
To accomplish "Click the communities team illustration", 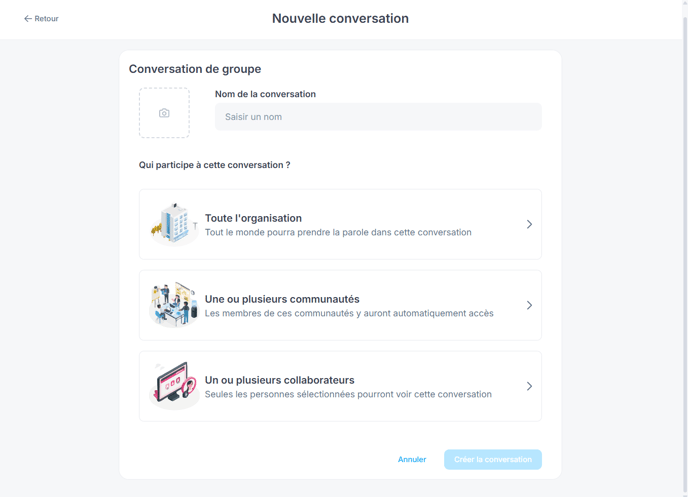I will [174, 305].
